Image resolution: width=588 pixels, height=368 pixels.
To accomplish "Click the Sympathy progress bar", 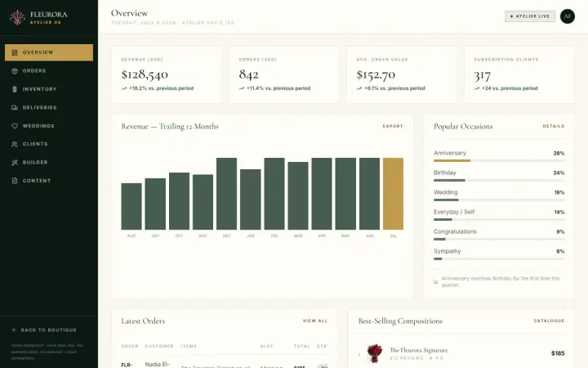I will (x=499, y=258).
